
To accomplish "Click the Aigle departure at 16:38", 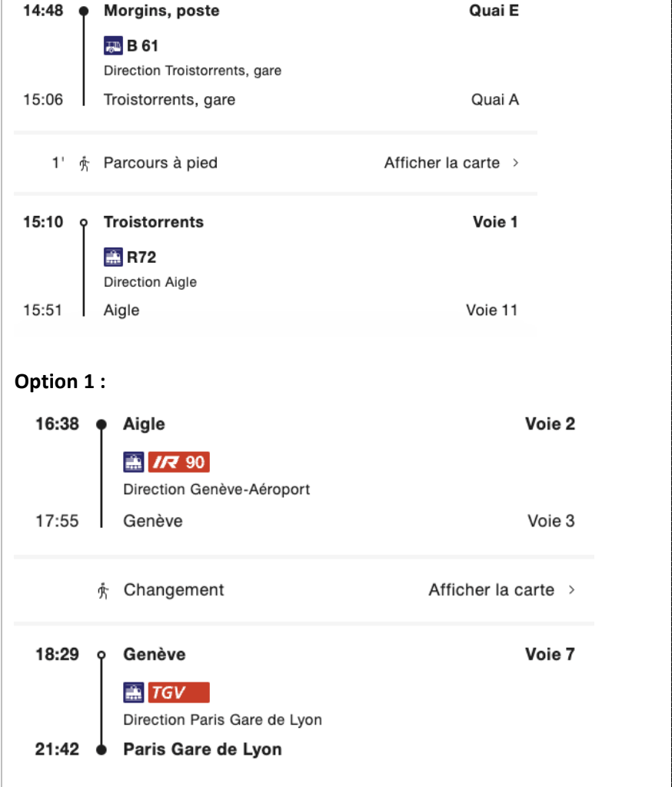I will pyautogui.click(x=144, y=424).
